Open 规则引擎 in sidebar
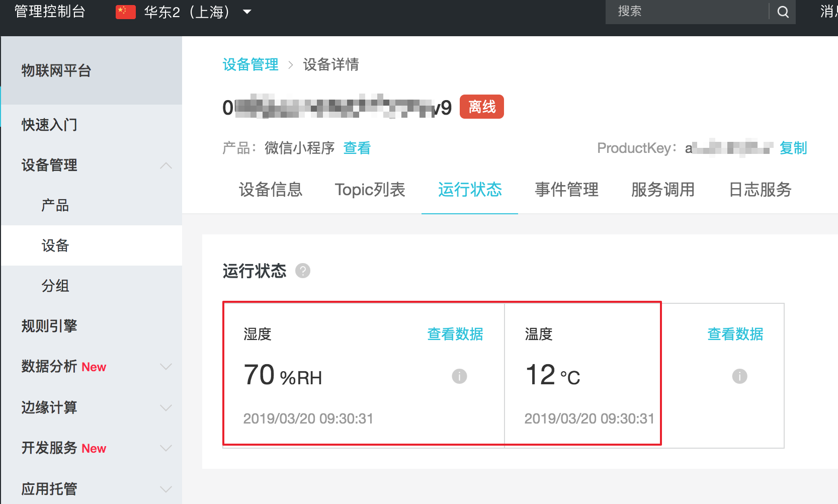The image size is (838, 504). pos(49,326)
